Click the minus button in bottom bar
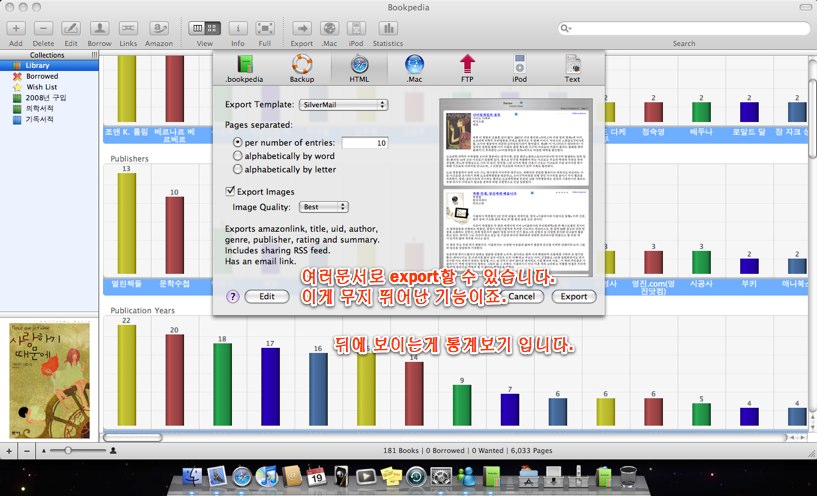 click(x=27, y=451)
